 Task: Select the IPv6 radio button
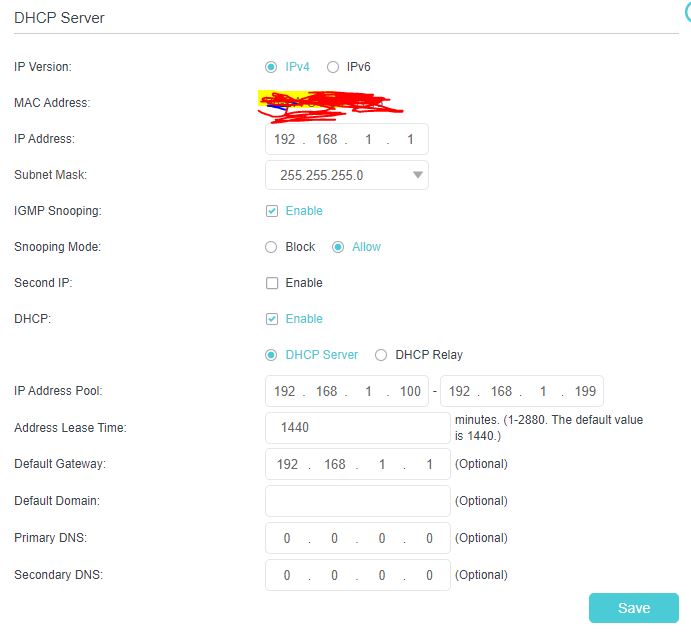[x=333, y=67]
